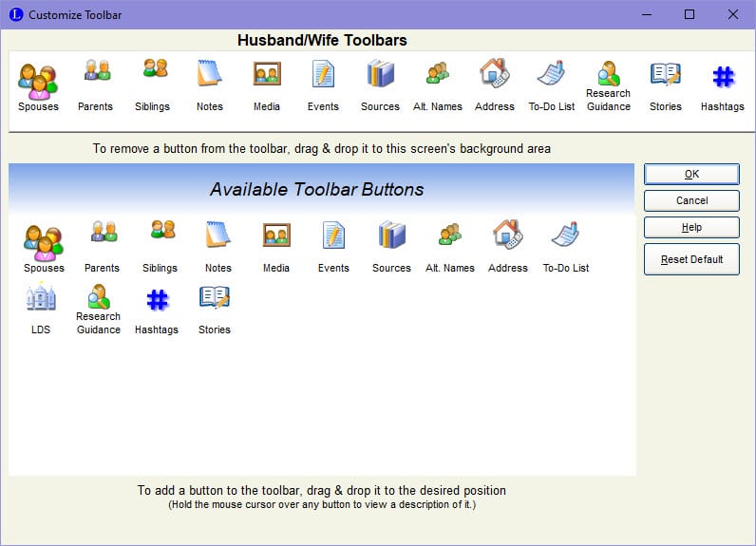Click the Cancel button

pos(691,200)
